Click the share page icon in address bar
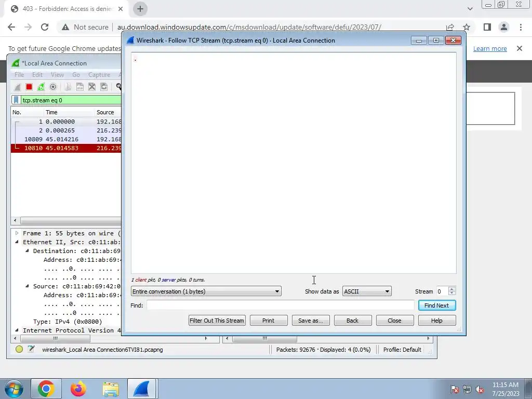This screenshot has height=399, width=532. [x=450, y=27]
